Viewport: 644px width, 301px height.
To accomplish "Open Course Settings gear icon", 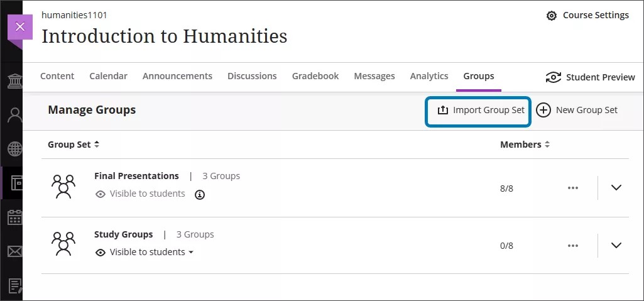I will point(552,16).
